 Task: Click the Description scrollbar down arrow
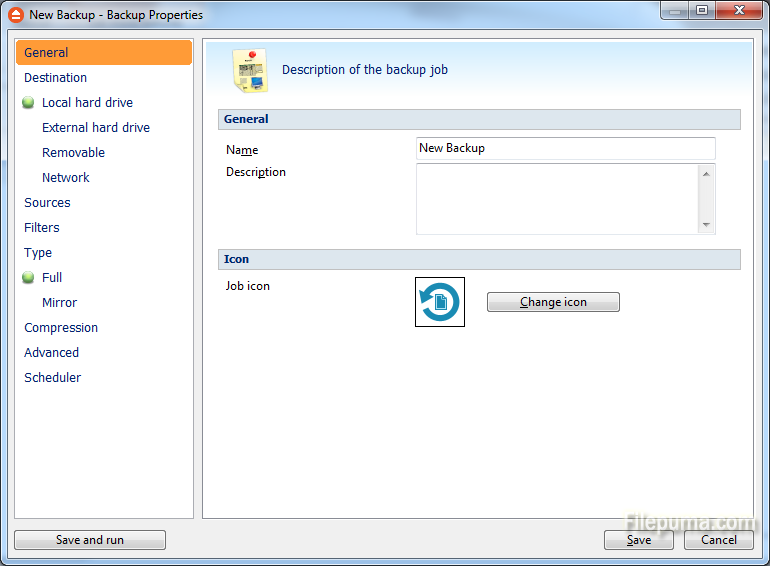click(x=706, y=225)
